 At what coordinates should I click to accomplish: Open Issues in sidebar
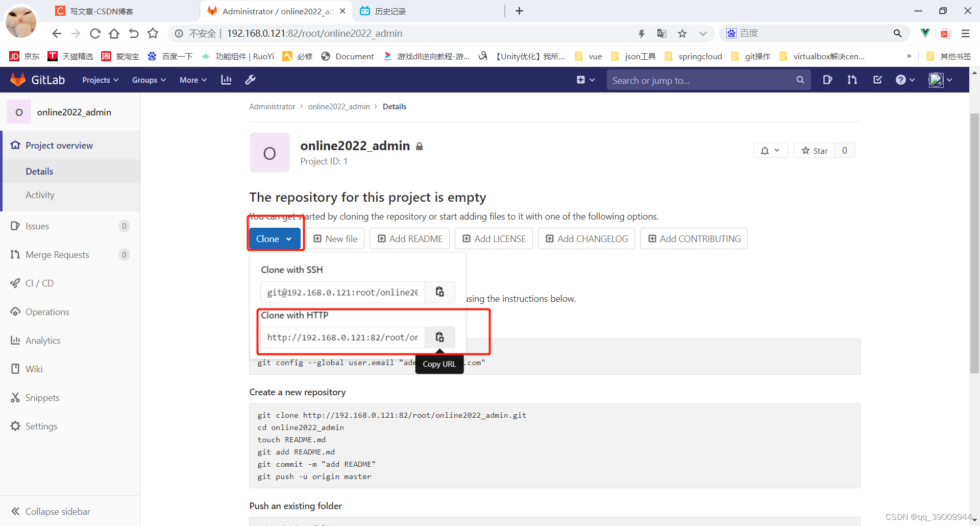pos(70,226)
